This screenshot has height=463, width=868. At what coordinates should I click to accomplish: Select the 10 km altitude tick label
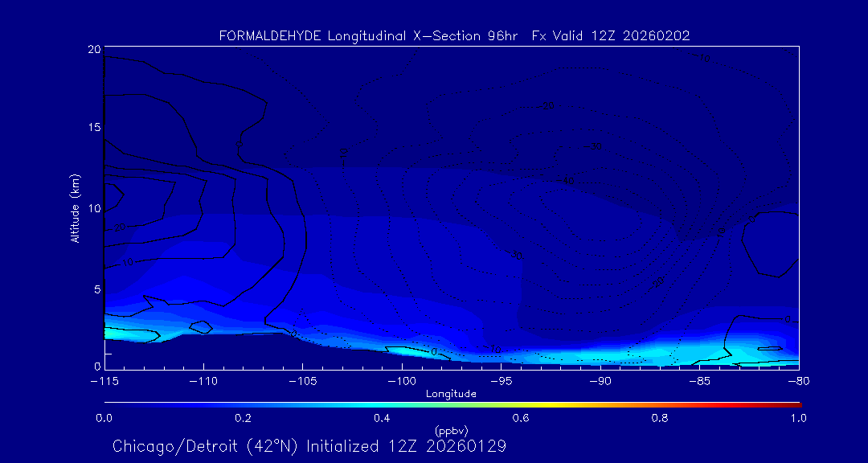[x=93, y=208]
